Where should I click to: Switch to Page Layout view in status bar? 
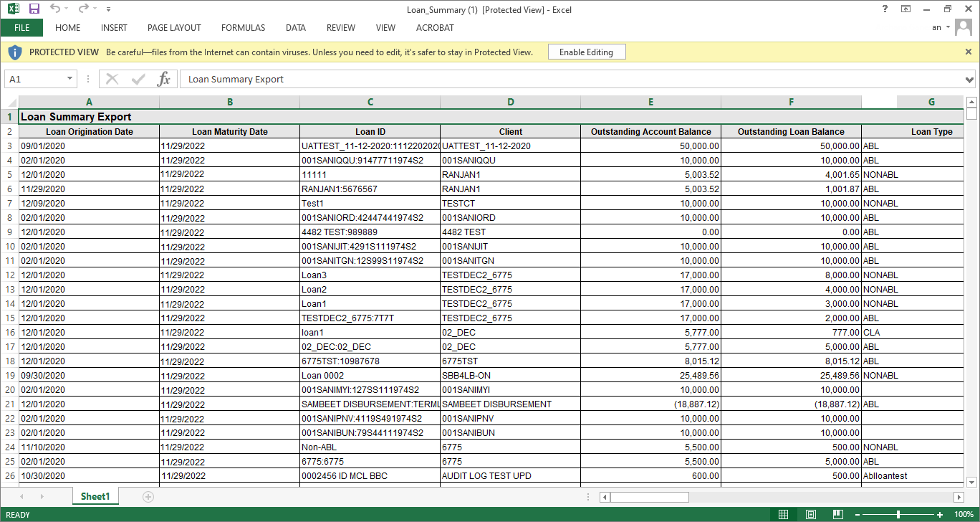(x=810, y=514)
